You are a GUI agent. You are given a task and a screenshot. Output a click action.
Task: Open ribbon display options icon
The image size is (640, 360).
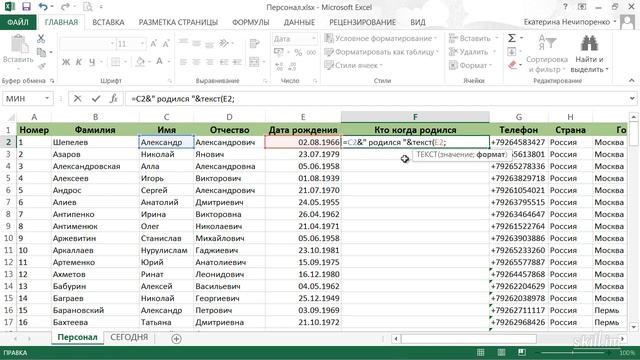point(582,7)
